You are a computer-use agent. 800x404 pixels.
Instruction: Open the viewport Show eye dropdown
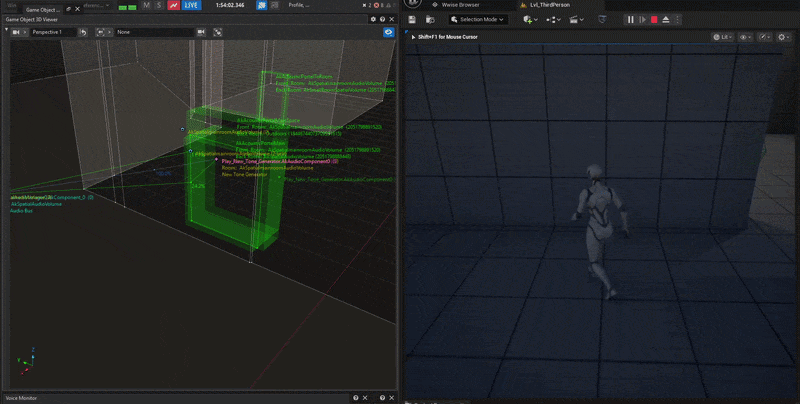coord(745,37)
